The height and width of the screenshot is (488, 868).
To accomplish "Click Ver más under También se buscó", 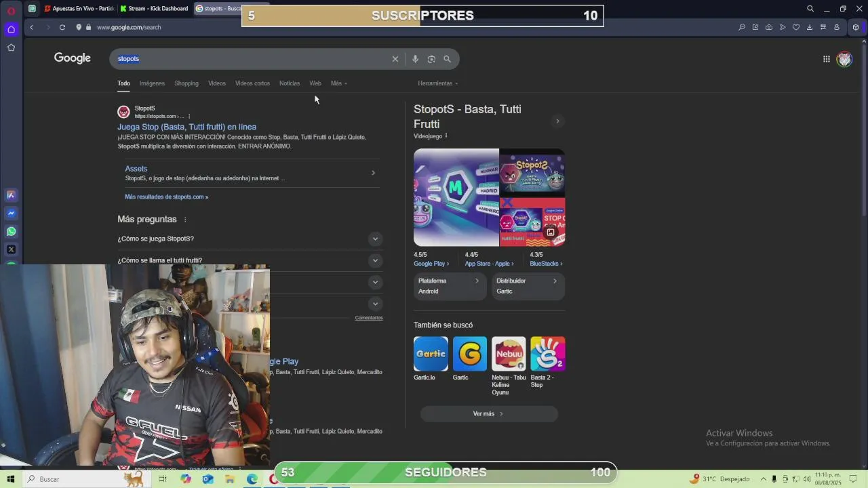I will 488,413.
